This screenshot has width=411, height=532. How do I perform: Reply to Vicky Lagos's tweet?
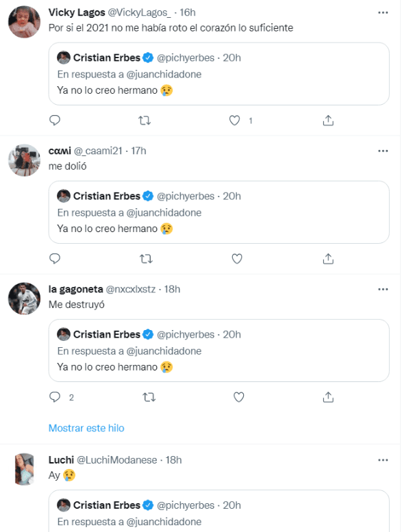pyautogui.click(x=55, y=120)
